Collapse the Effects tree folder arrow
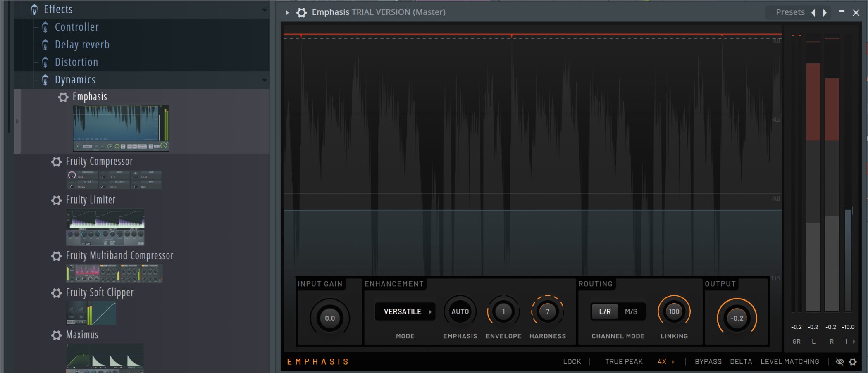 [265, 10]
